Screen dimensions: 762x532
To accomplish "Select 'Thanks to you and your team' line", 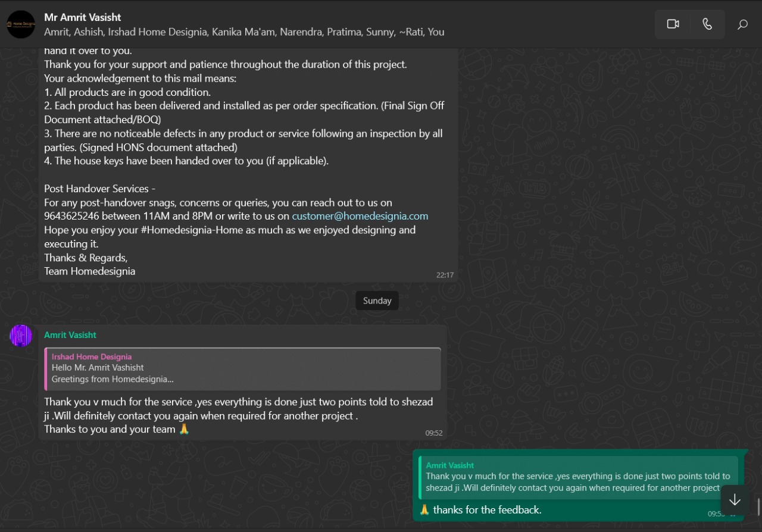I will coord(110,429).
